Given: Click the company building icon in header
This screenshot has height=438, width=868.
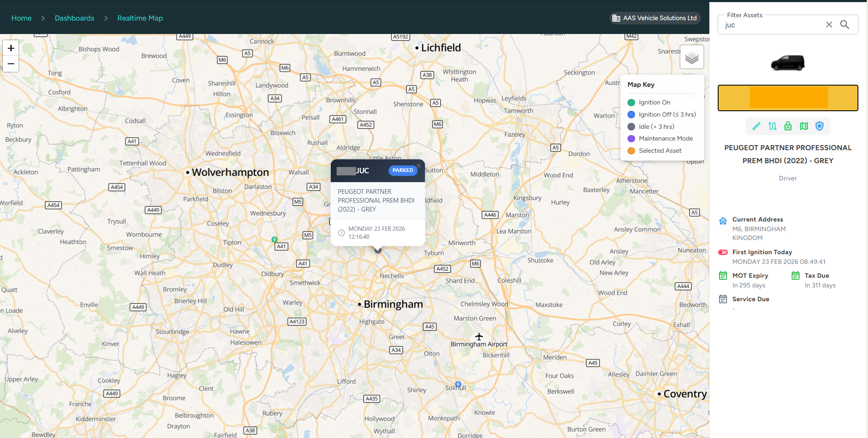Looking at the screenshot, I should [616, 18].
